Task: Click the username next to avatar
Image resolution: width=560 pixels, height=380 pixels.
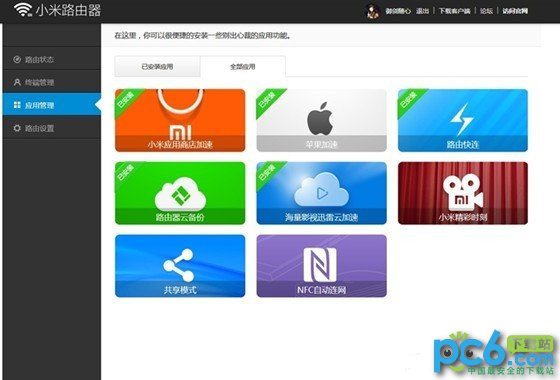Action: 398,11
